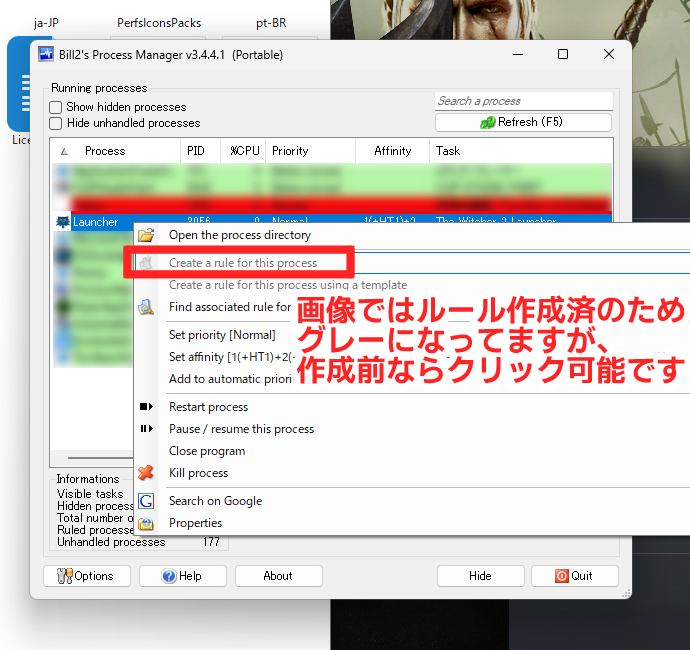This screenshot has height=650, width=690.
Task: Click the sort arrow in Process column header
Action: 64,152
